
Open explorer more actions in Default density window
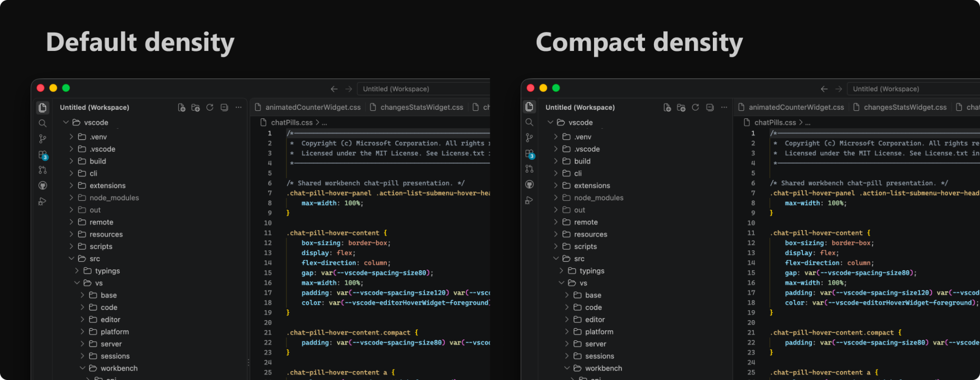238,107
